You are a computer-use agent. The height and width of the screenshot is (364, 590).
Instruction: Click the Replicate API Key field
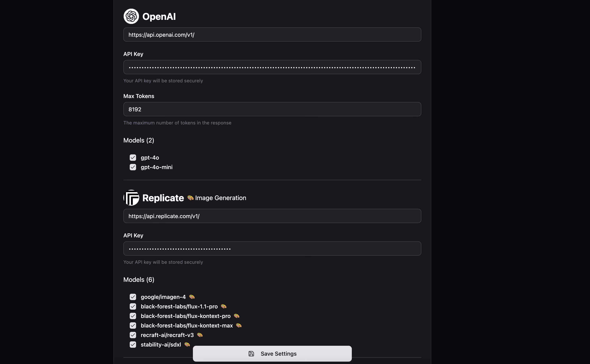pos(272,248)
